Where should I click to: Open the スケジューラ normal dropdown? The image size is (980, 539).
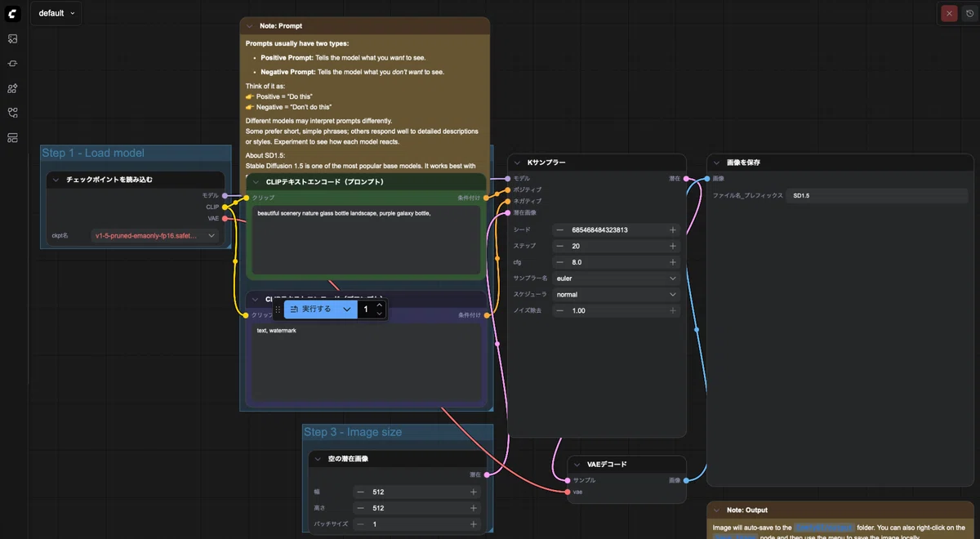point(616,295)
